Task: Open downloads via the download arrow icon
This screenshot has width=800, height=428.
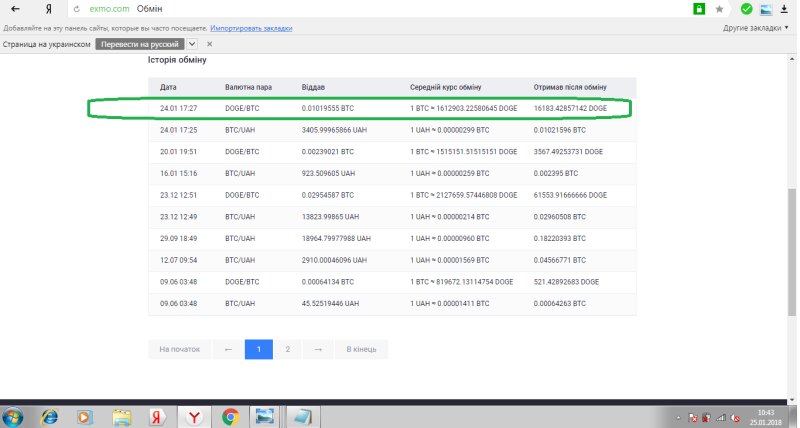Action: click(x=785, y=9)
